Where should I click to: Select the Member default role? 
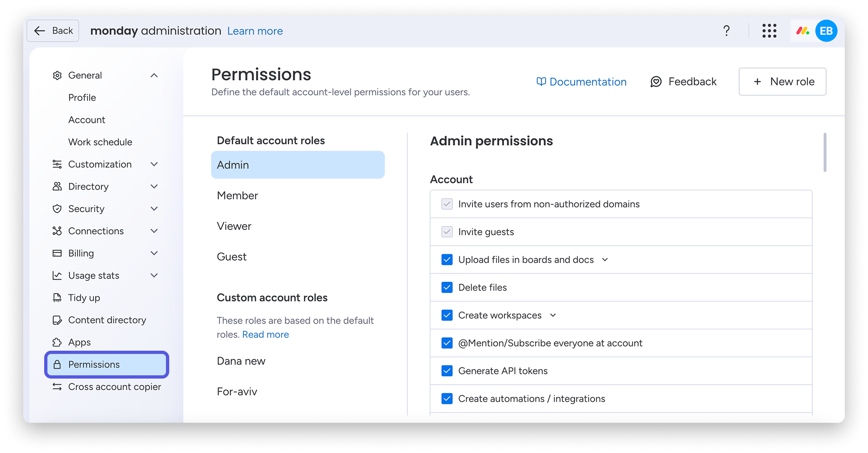pyautogui.click(x=298, y=195)
